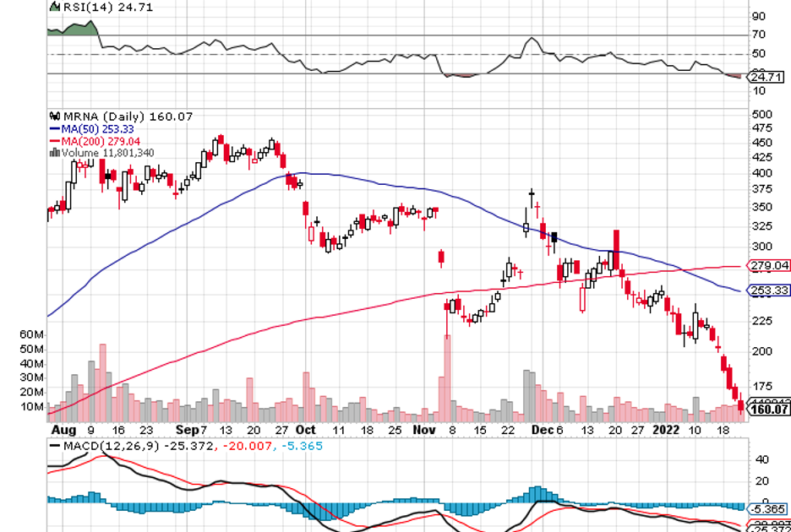Click the tallest November volume bar

(x=445, y=377)
